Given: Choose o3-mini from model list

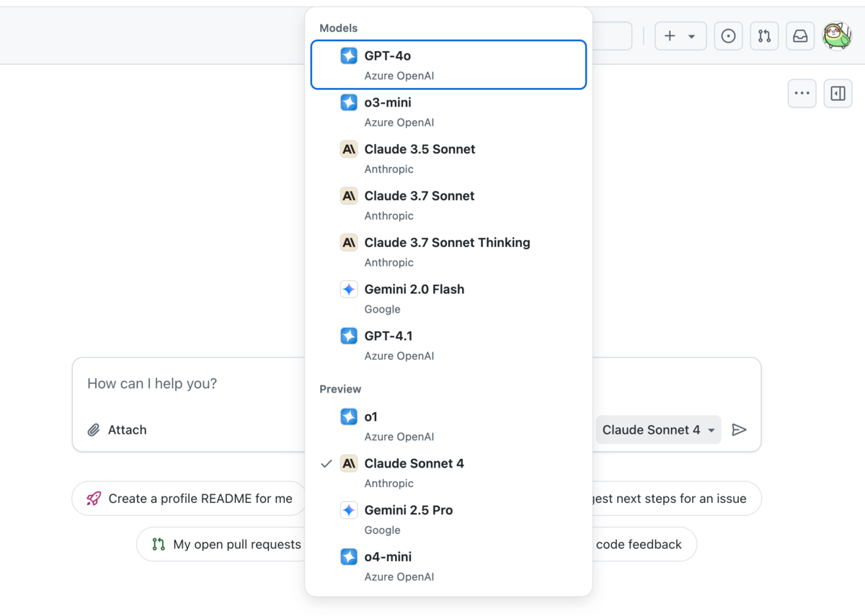Looking at the screenshot, I should 448,112.
